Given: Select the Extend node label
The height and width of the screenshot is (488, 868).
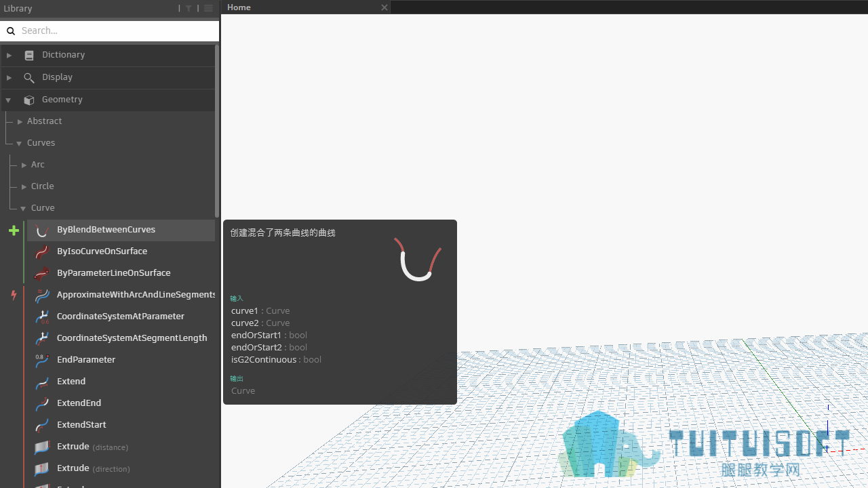Looking at the screenshot, I should pos(71,382).
